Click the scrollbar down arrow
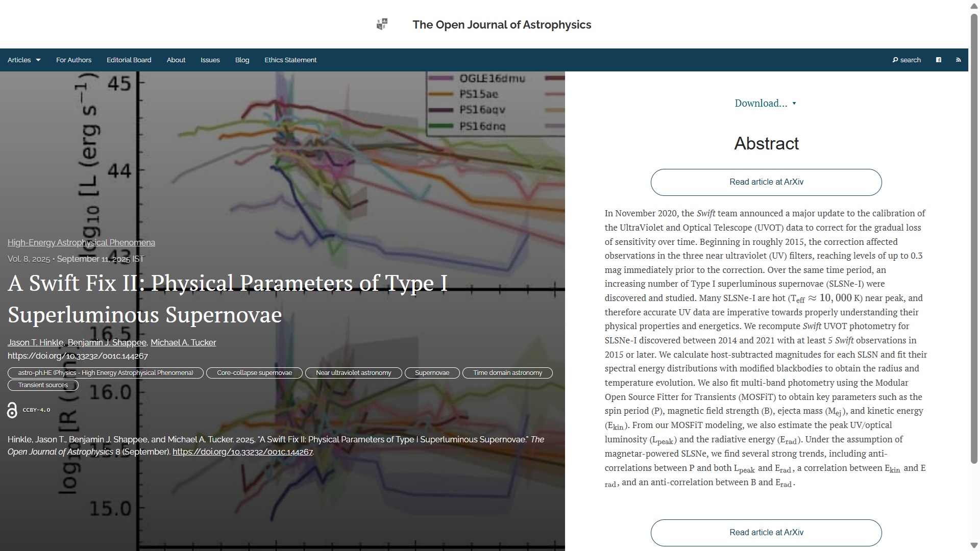The image size is (980, 551). tap(974, 545)
